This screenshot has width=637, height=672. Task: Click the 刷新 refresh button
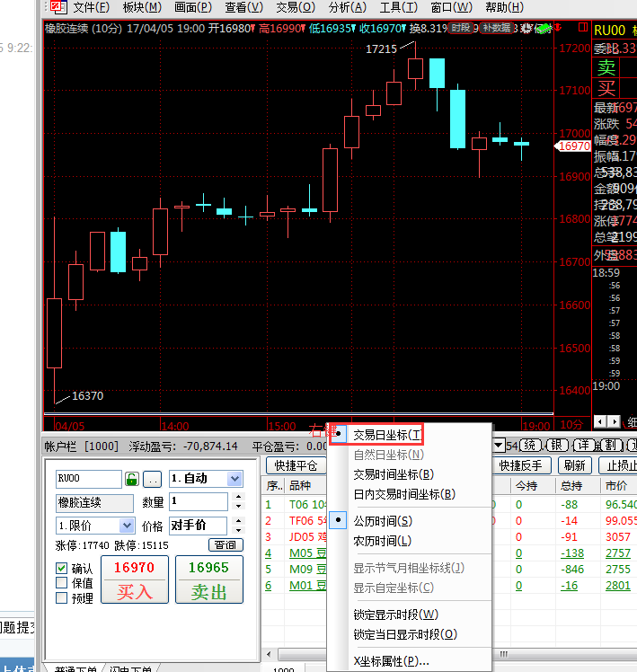coord(575,465)
